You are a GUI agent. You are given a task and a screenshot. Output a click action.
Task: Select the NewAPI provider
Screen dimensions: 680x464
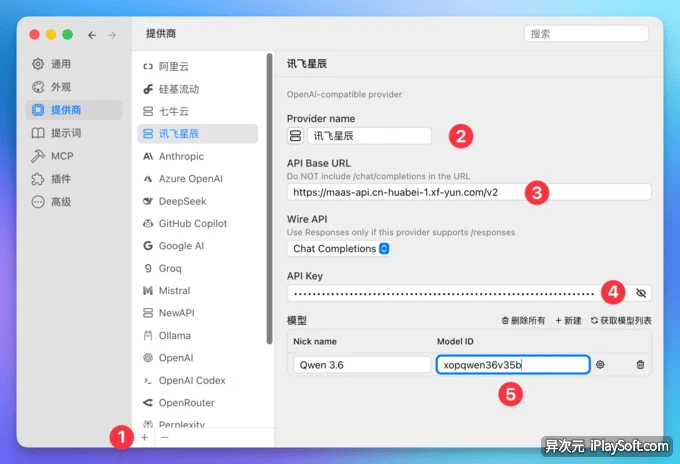[198, 313]
